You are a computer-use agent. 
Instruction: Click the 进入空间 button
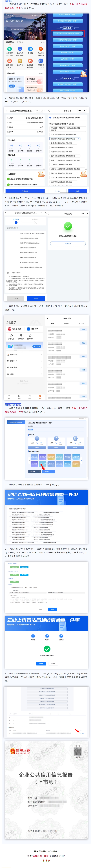pos(37,346)
